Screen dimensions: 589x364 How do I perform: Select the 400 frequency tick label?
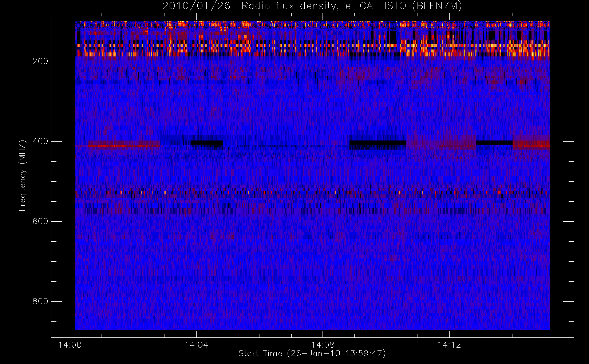click(x=40, y=141)
